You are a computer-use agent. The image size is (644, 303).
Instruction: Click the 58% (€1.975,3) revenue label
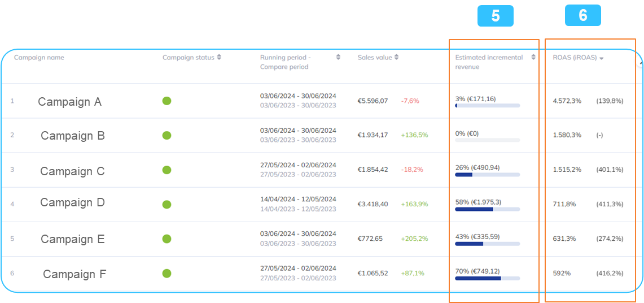478,202
